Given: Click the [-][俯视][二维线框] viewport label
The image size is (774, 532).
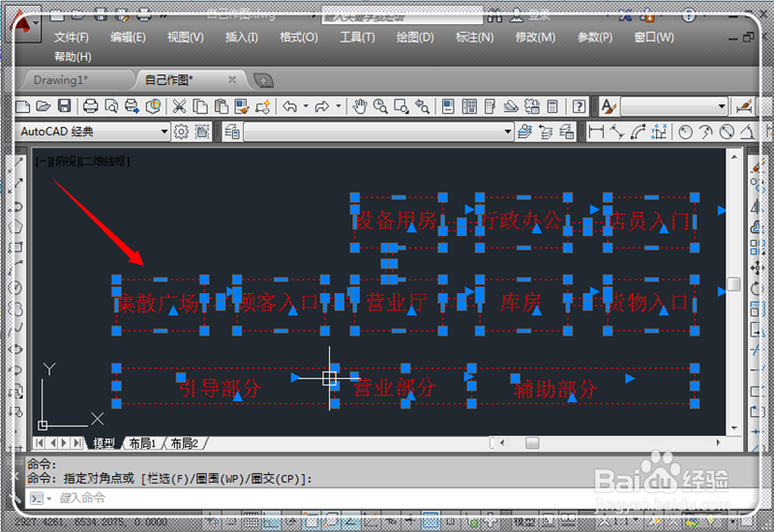Looking at the screenshot, I should [82, 162].
